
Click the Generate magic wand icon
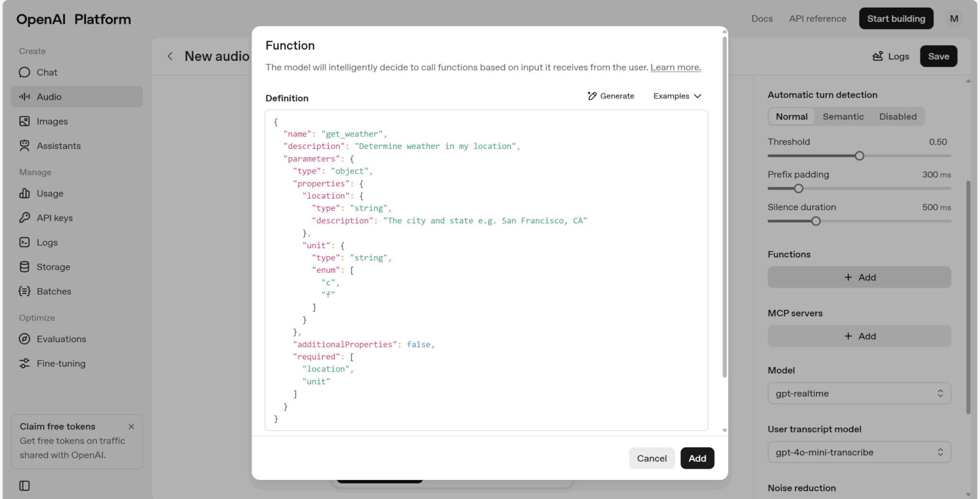[592, 96]
